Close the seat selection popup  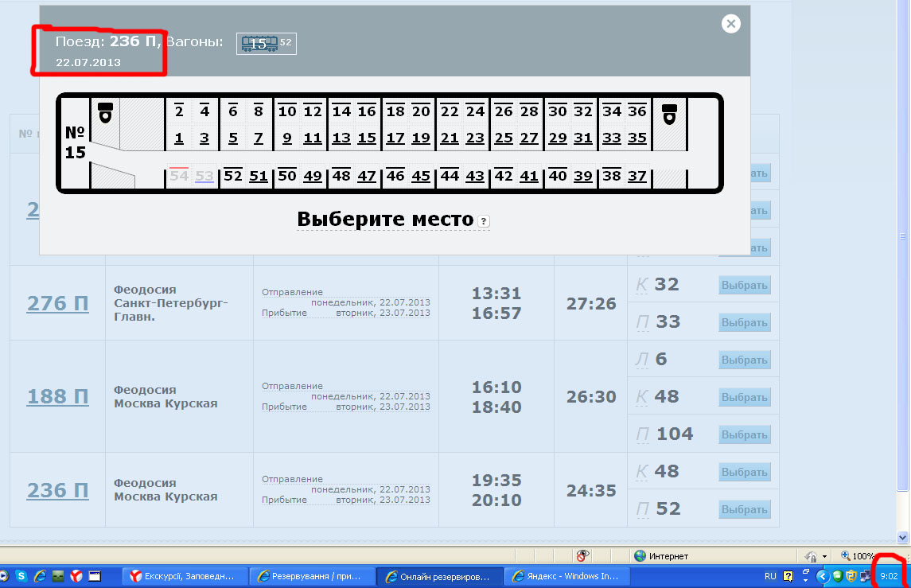coord(730,24)
